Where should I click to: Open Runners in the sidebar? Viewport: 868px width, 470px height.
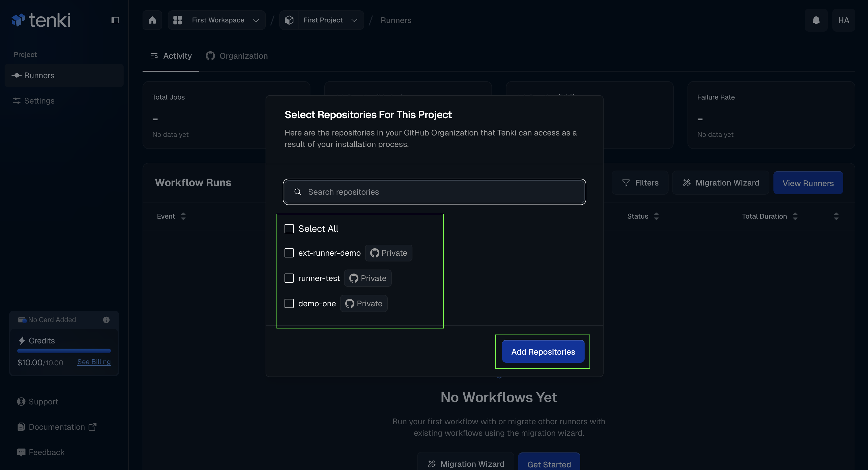click(64, 75)
